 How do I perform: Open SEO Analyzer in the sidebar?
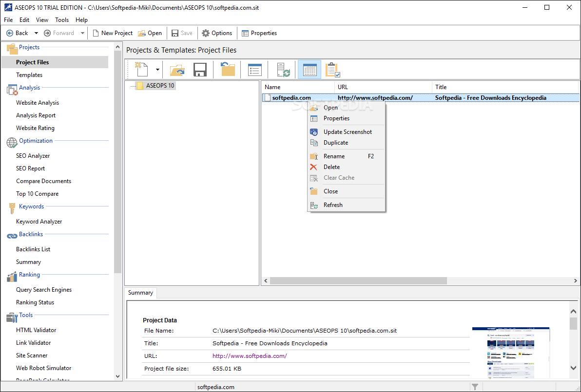[x=33, y=155]
